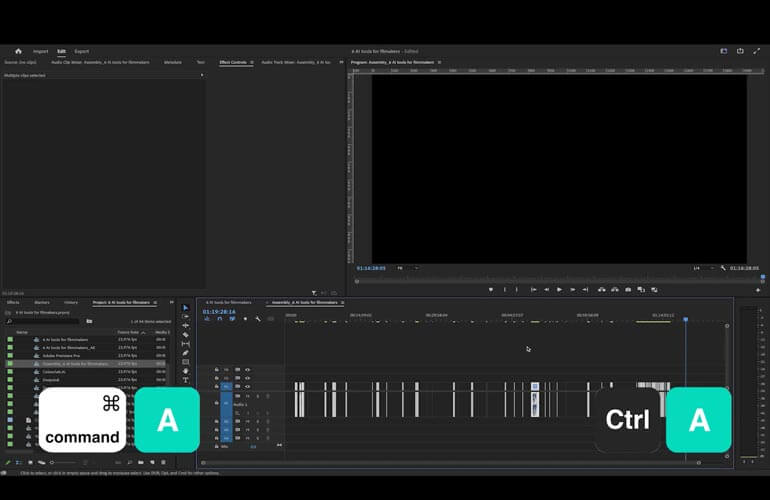Click Export Frame camera icon
The image size is (770, 500).
point(628,290)
